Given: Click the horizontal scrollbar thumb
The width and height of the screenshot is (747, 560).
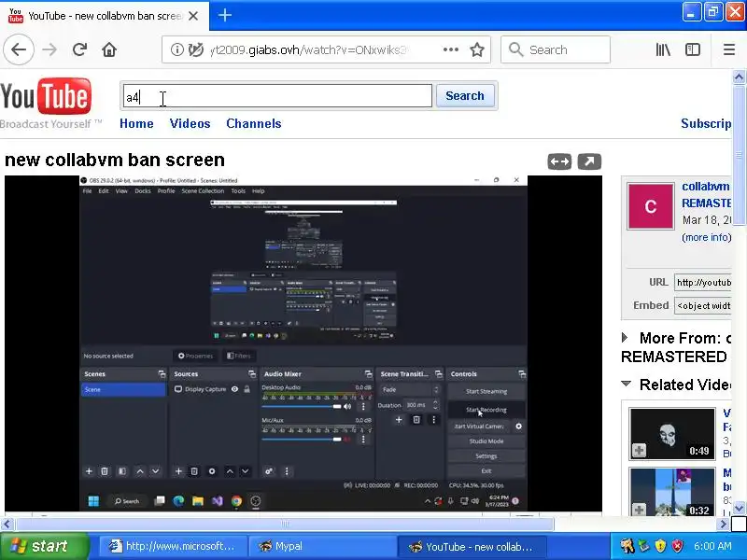Looking at the screenshot, I should (x=285, y=525).
